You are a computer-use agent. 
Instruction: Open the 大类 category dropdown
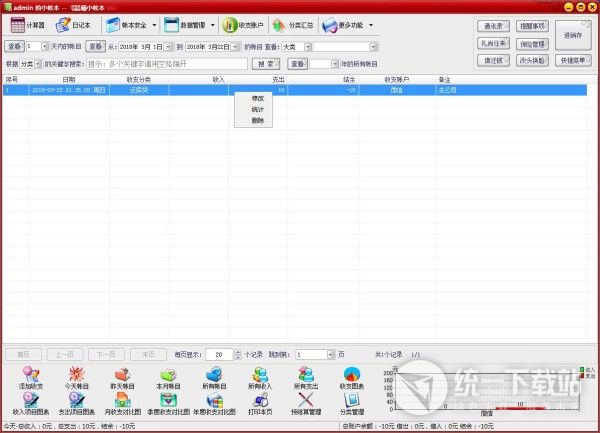tap(308, 47)
